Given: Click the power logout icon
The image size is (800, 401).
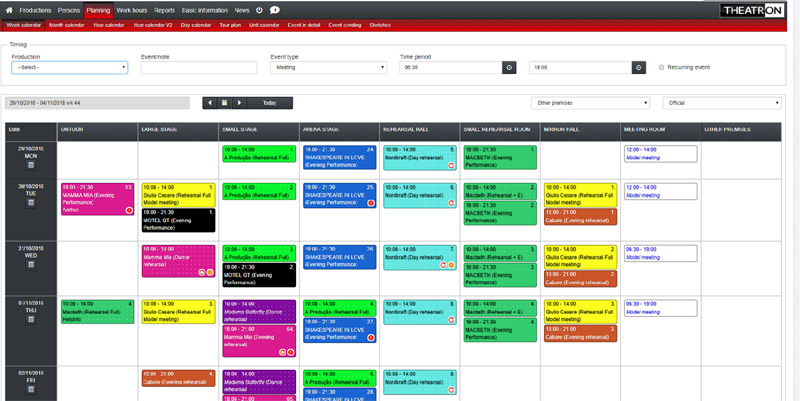Looking at the screenshot, I should [x=260, y=10].
